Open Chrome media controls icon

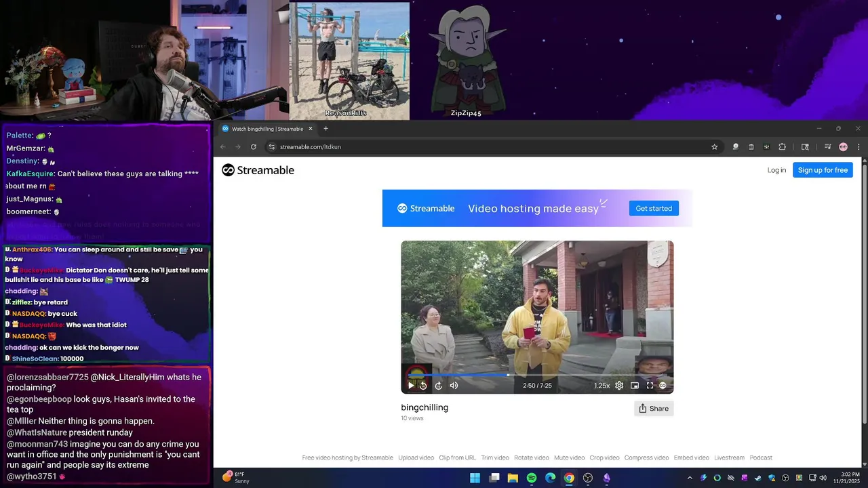click(827, 146)
